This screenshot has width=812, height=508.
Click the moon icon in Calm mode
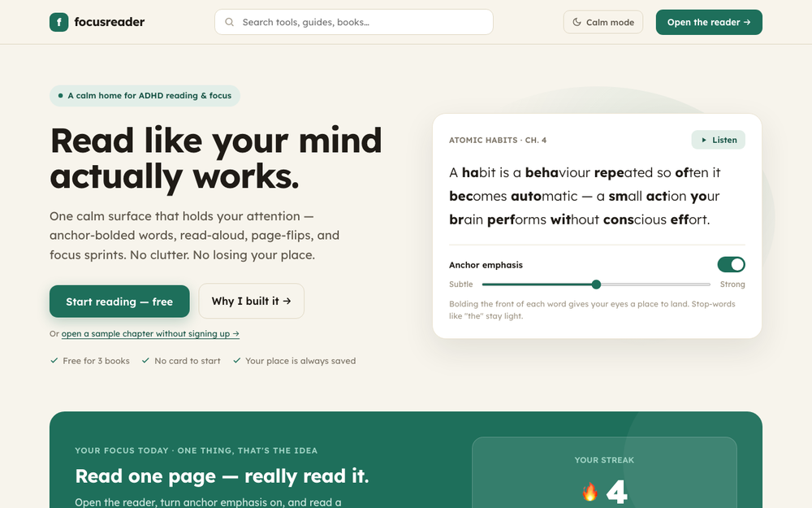(x=577, y=22)
